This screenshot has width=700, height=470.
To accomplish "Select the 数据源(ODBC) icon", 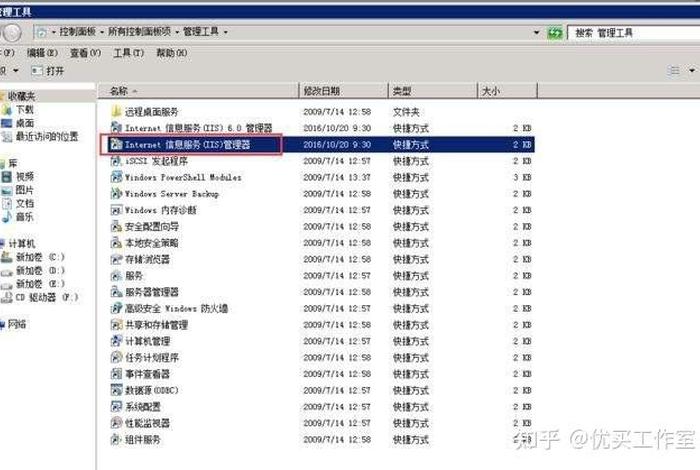I will (116, 390).
